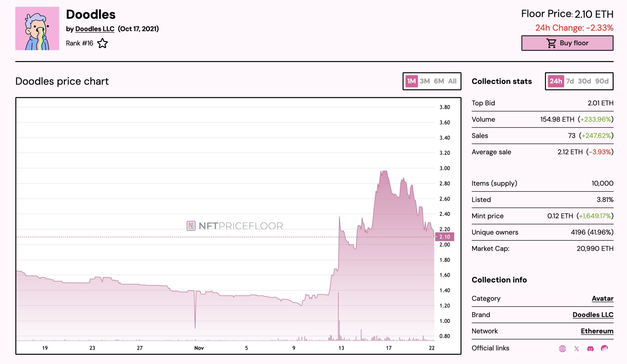627x364 pixels.
Task: Switch the price chart to 3M
Action: pos(425,81)
